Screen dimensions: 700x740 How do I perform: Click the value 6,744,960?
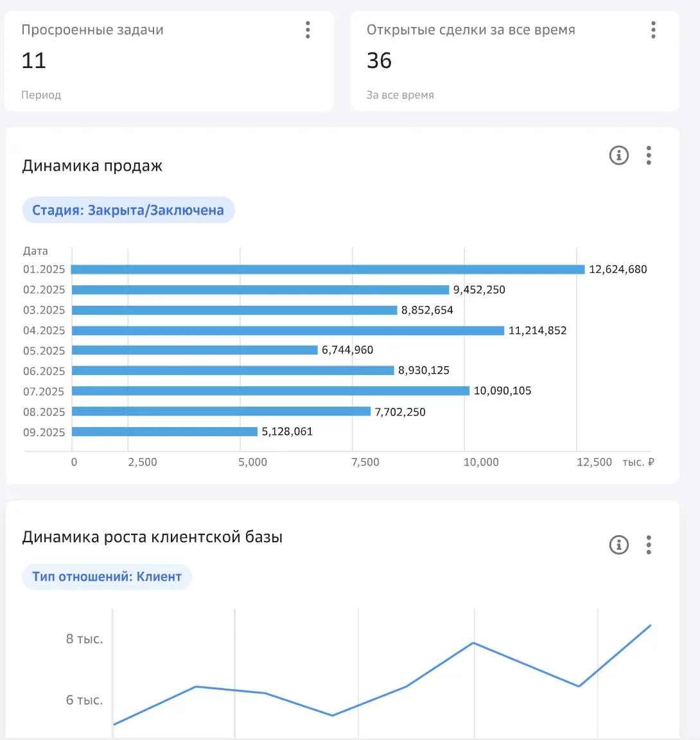tap(347, 350)
